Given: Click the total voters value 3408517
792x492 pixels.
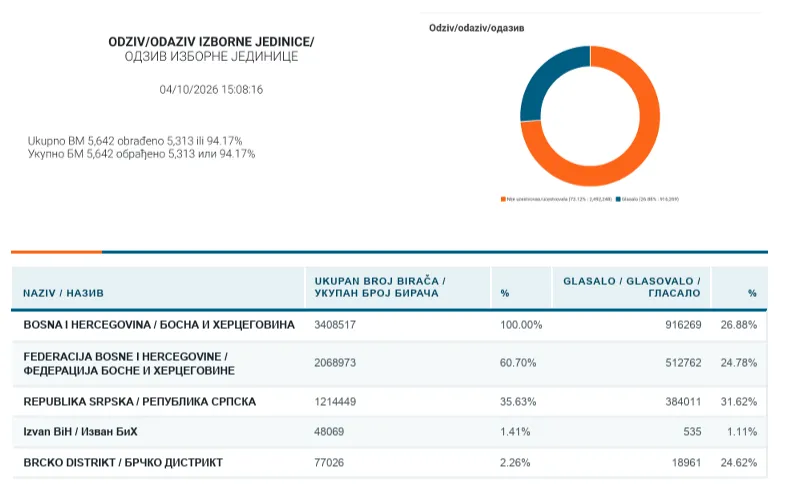Looking at the screenshot, I should pyautogui.click(x=335, y=325).
